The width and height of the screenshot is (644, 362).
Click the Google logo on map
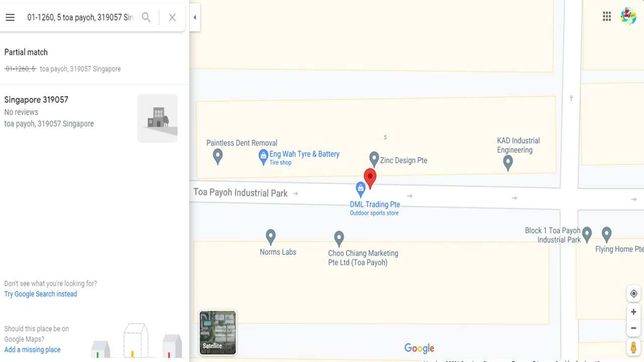click(419, 348)
